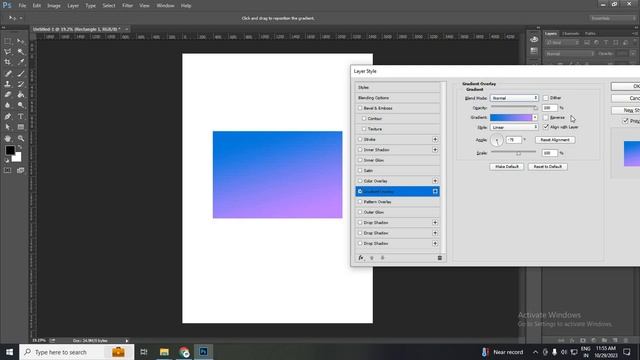Screen dimensions: 640x360
Task: Enable Bevel & Emboss effect checkbox
Action: [360, 108]
